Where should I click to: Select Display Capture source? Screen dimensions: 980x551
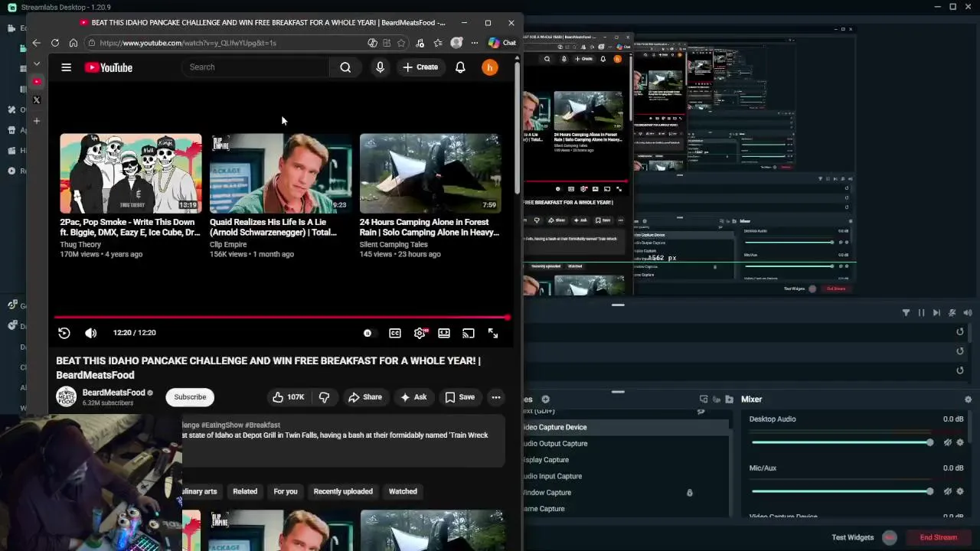[626, 460]
